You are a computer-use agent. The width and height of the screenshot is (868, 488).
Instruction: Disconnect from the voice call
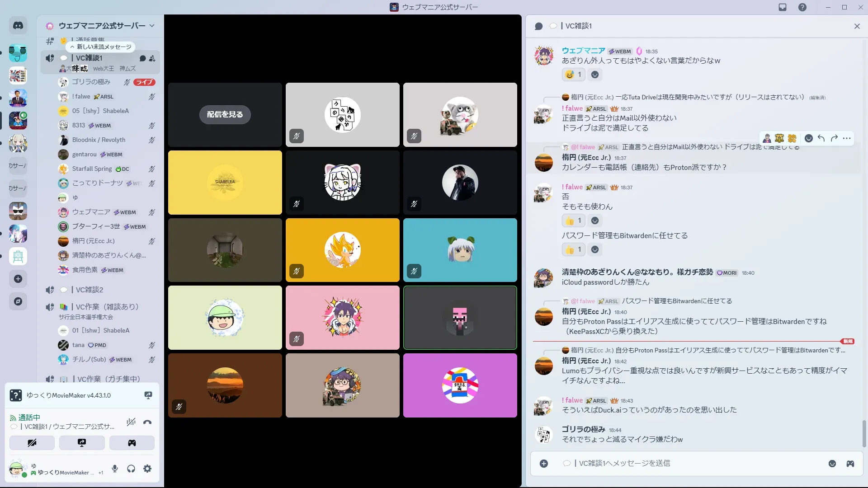tap(147, 422)
